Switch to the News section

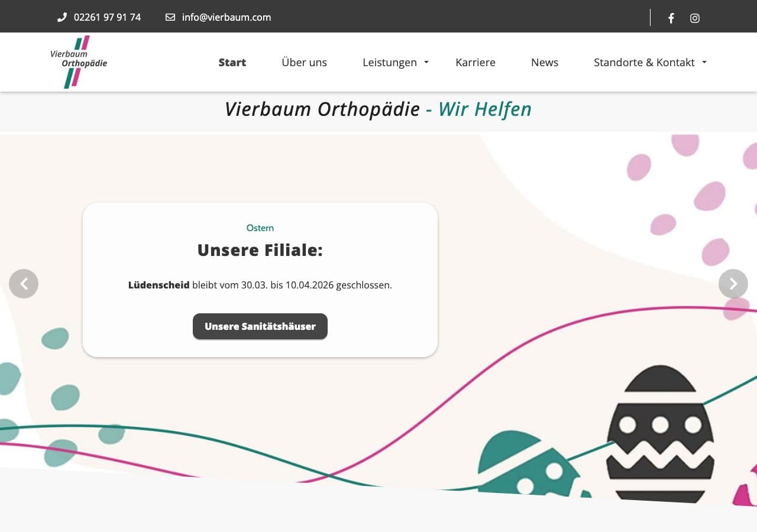544,62
